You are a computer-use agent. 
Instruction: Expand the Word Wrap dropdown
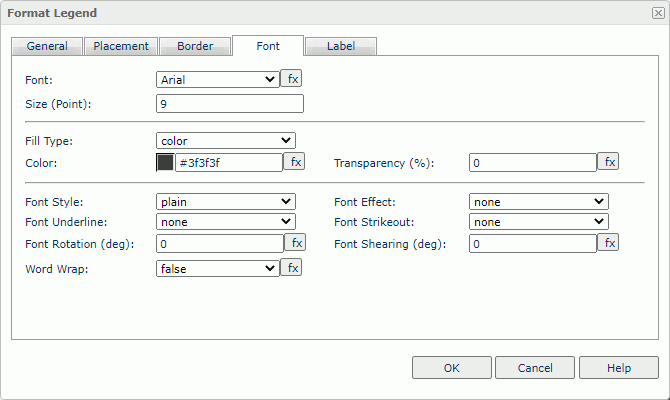pyautogui.click(x=217, y=268)
